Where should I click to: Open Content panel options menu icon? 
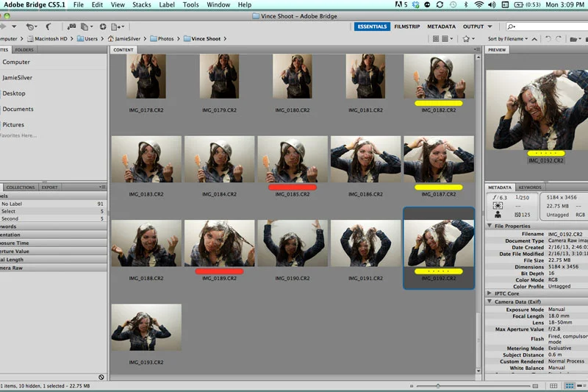pyautogui.click(x=476, y=49)
